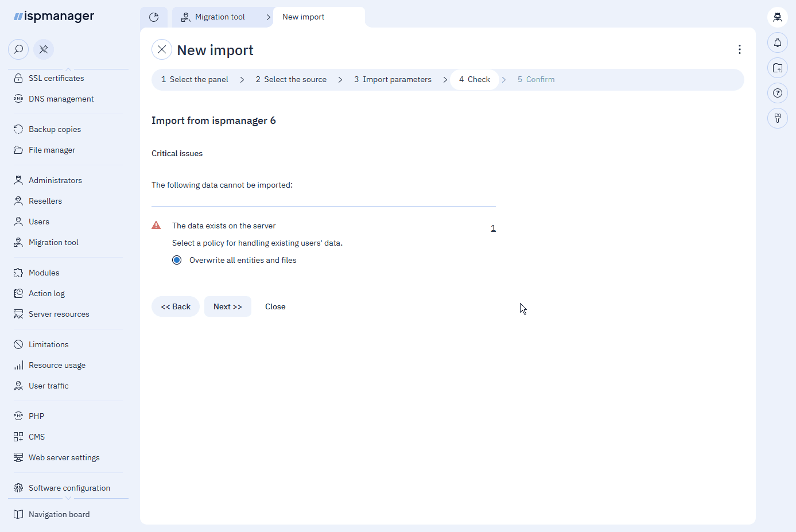Click the User traffic icon

(18, 386)
